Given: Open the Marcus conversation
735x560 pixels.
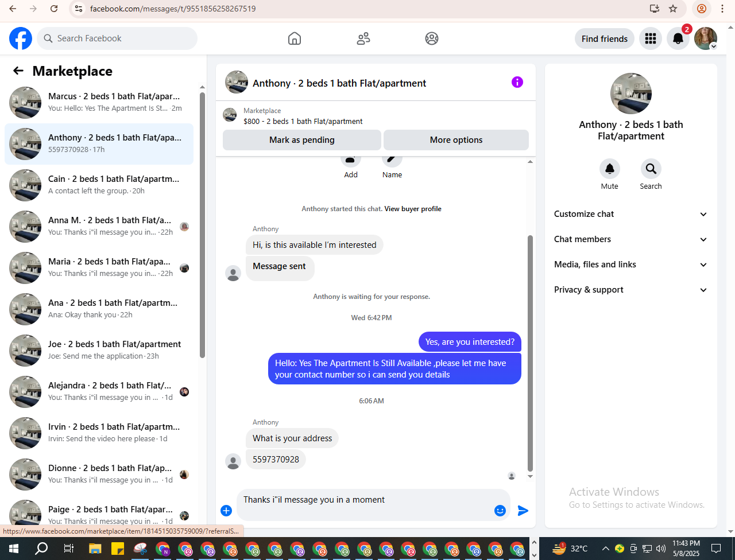Looking at the screenshot, I should 99,103.
